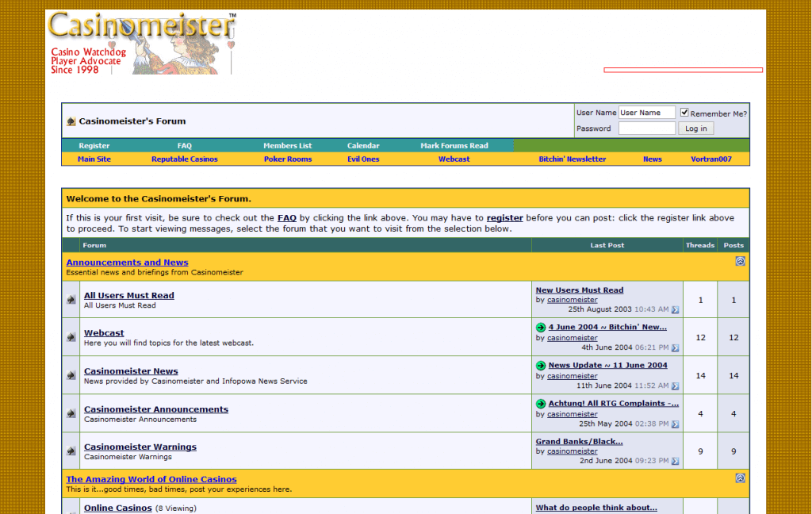
Task: Open casinomeister profile in Webcast last post
Action: coord(573,338)
